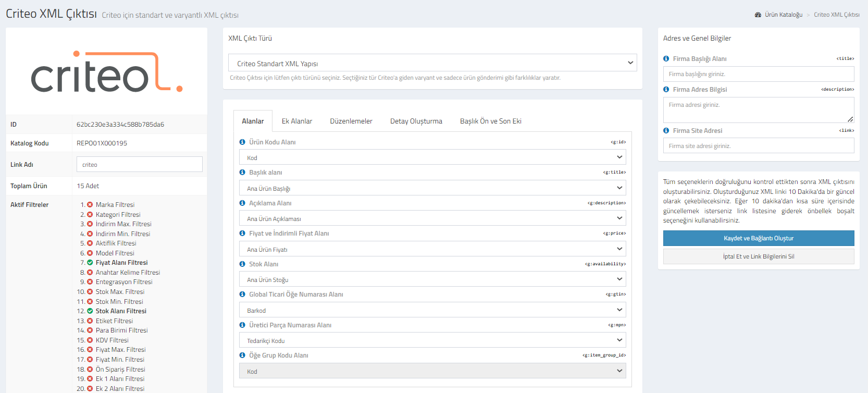Click İptal Et ve Link Bilgilerini Sil
Screen dimensions: 868x393
(x=759, y=256)
